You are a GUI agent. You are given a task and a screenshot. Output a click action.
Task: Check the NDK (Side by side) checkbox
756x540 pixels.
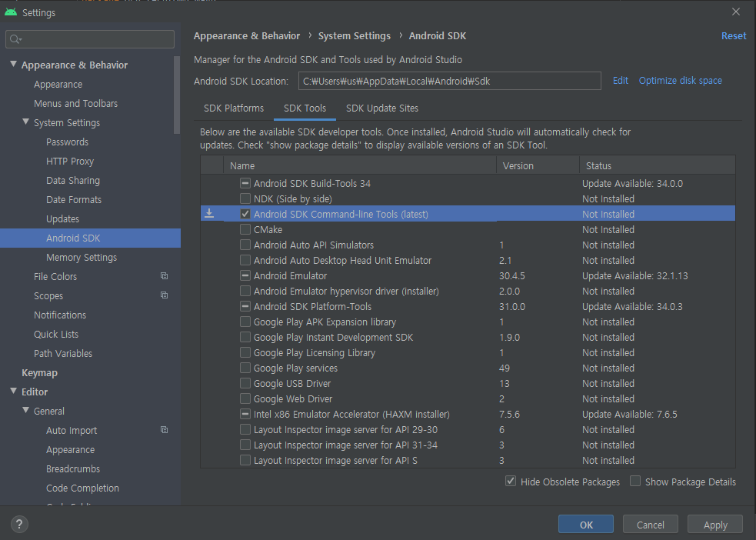[245, 198]
